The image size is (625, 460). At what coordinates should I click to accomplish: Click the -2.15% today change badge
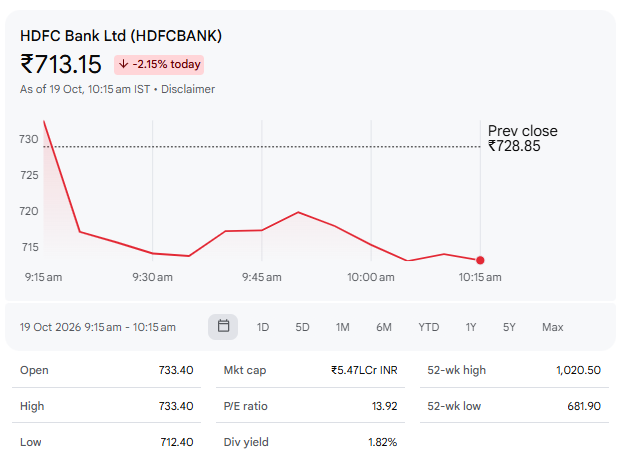159,65
